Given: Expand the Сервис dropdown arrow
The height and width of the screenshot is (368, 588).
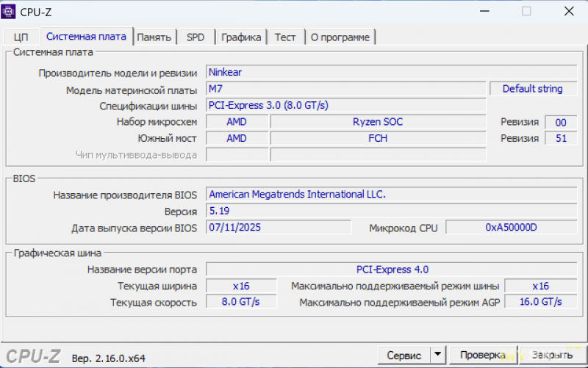Looking at the screenshot, I should pos(438,356).
